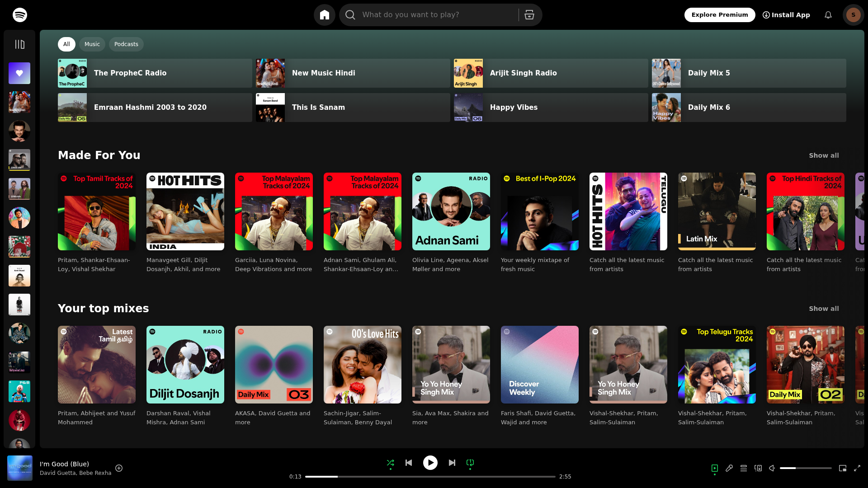Image resolution: width=868 pixels, height=488 pixels.
Task: Click the Spotify logo
Action: (x=20, y=15)
